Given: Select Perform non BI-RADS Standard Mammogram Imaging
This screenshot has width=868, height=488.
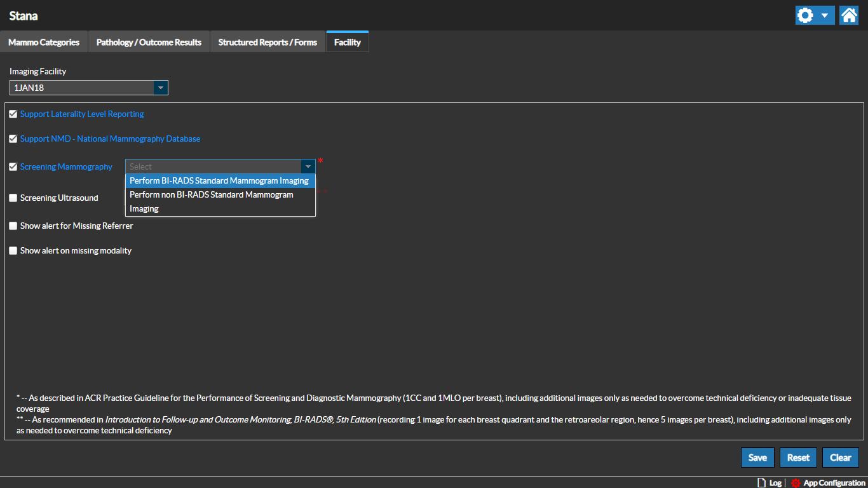Looking at the screenshot, I should 212,201.
